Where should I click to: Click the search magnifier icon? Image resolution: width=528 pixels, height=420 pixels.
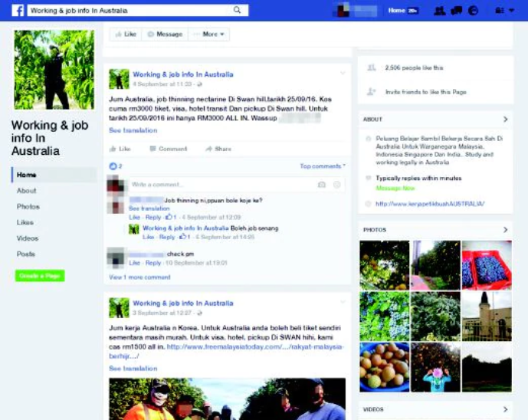(x=237, y=10)
